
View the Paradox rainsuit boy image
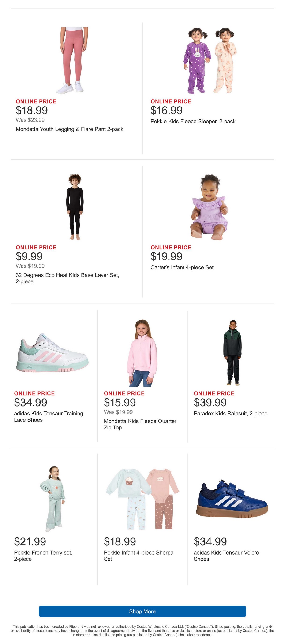click(232, 352)
